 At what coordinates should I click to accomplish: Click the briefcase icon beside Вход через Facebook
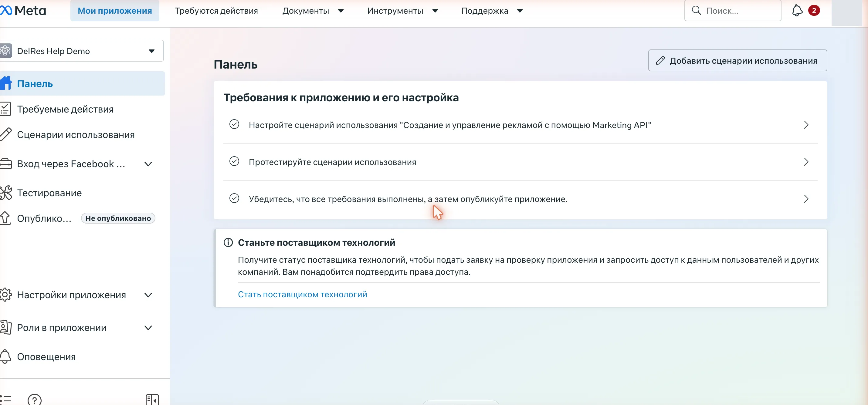[6, 164]
